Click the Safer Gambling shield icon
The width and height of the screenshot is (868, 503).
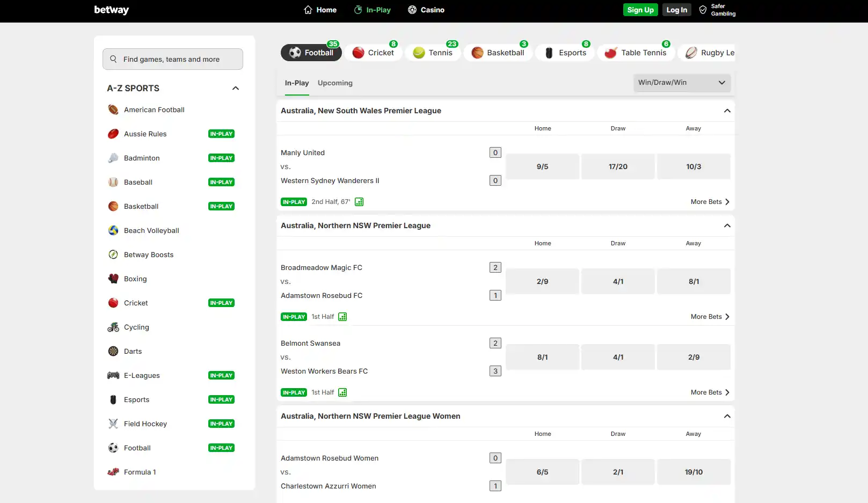[703, 10]
